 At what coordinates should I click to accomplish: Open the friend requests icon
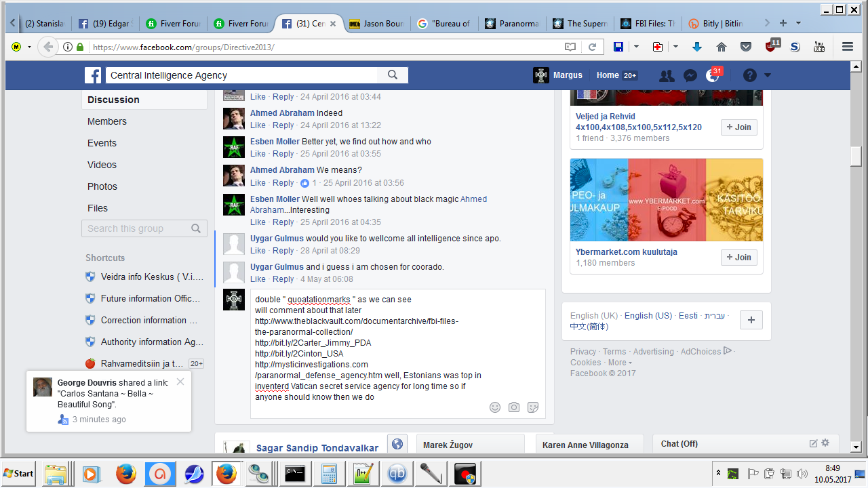point(667,76)
